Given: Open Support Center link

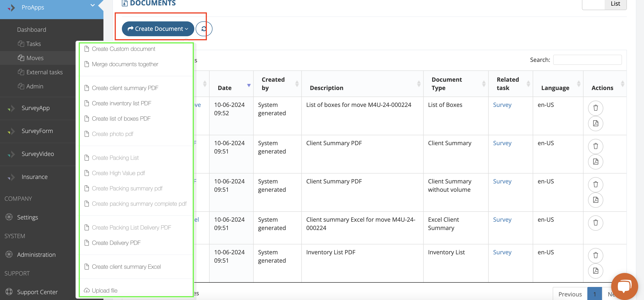Looking at the screenshot, I should (37, 292).
